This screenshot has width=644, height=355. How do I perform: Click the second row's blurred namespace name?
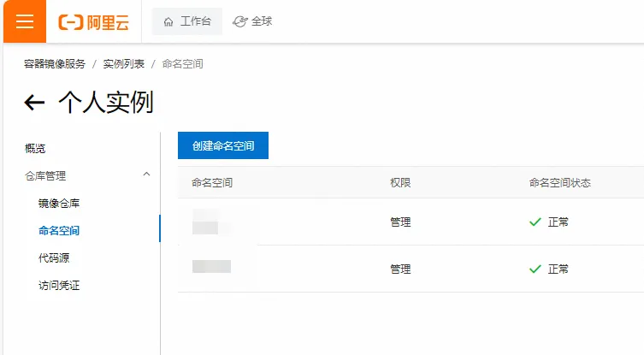tap(210, 267)
